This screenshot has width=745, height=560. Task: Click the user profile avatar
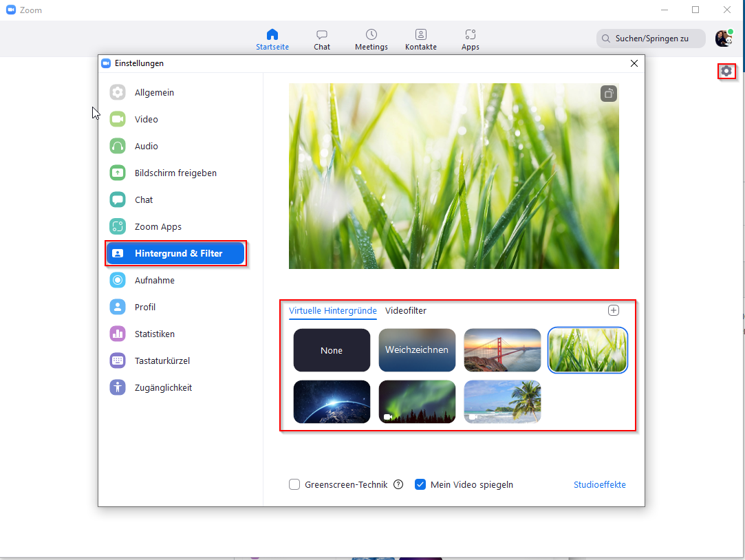724,39
